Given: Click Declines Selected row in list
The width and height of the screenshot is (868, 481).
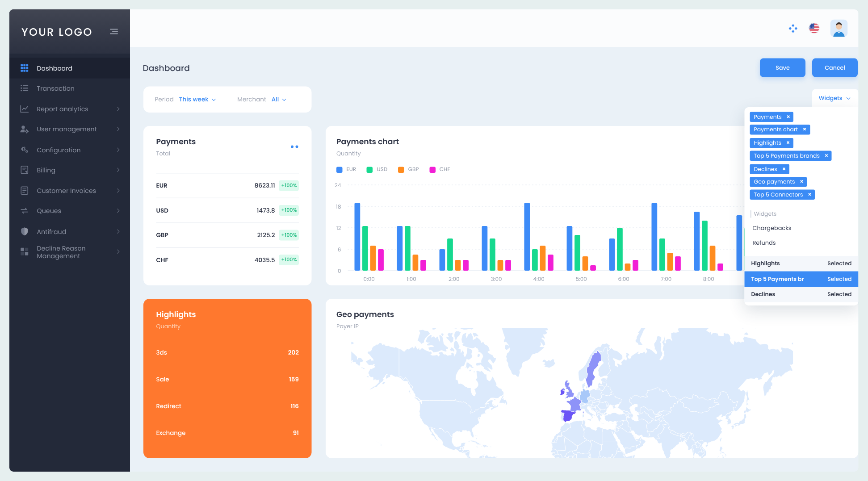Looking at the screenshot, I should tap(801, 294).
